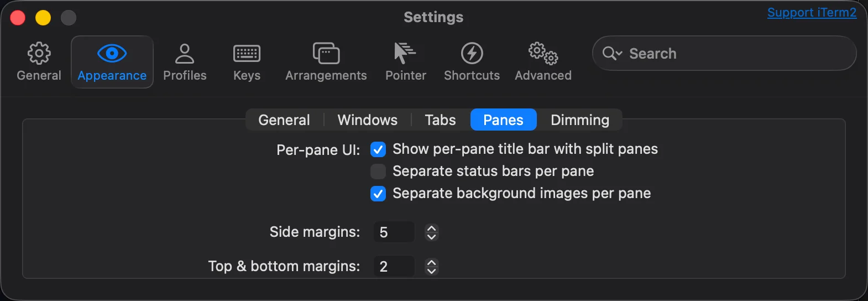The width and height of the screenshot is (868, 301).
Task: Switch to the Tabs sub-tab
Action: coord(440,120)
